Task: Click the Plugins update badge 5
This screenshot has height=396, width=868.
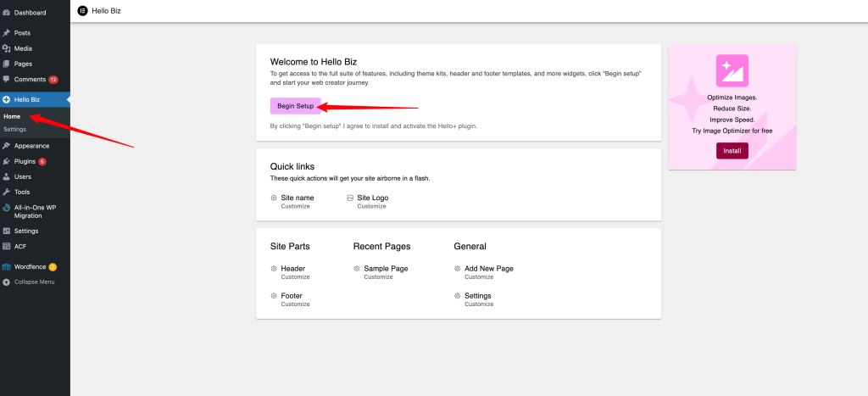Action: pyautogui.click(x=42, y=162)
